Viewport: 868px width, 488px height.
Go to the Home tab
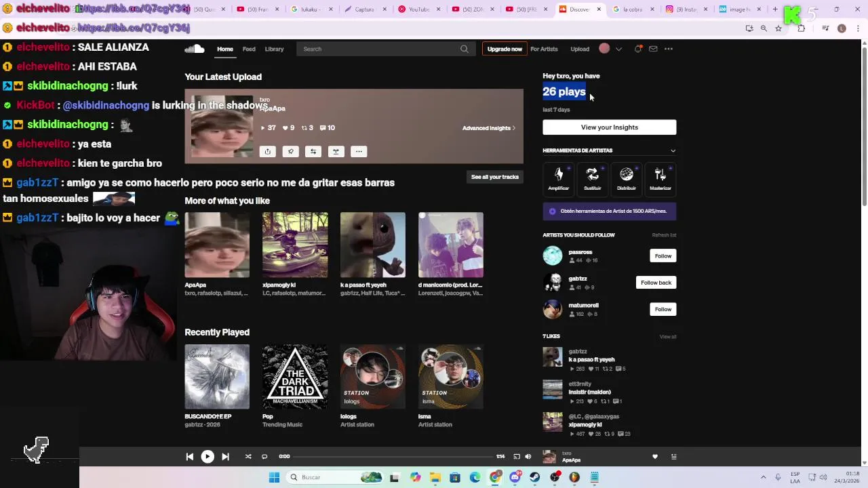tap(225, 49)
